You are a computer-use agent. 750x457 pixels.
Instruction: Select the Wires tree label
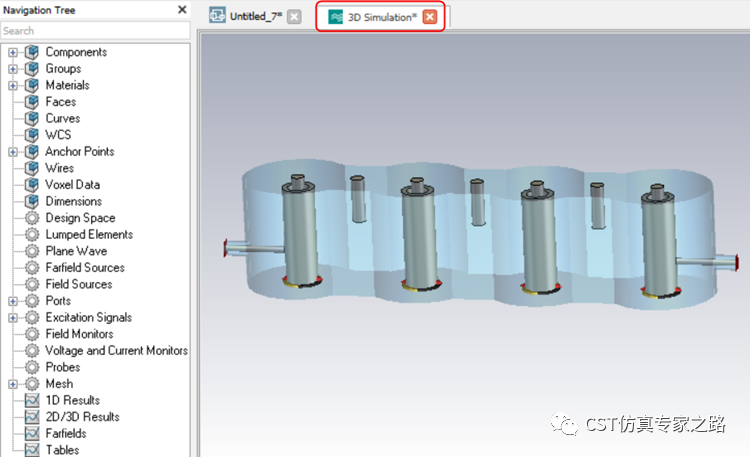(x=60, y=168)
